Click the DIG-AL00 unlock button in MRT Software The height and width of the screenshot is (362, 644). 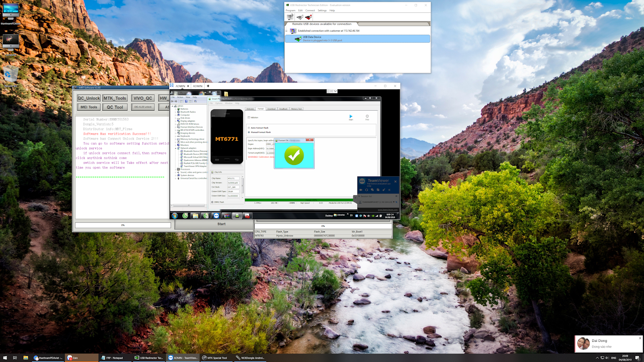click(143, 107)
